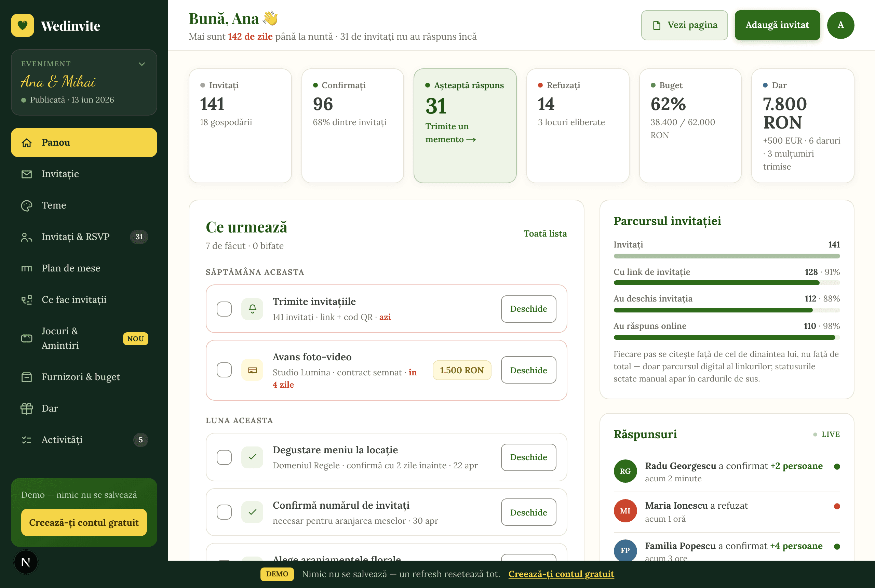Viewport: 875px width, 588px height.
Task: Click Deschide for Confirmă numărul de invitați
Action: point(529,512)
